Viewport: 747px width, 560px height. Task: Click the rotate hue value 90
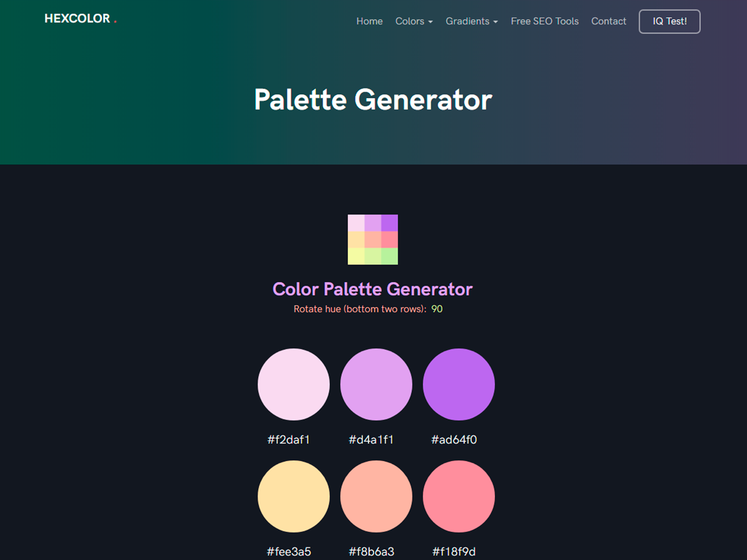[437, 309]
